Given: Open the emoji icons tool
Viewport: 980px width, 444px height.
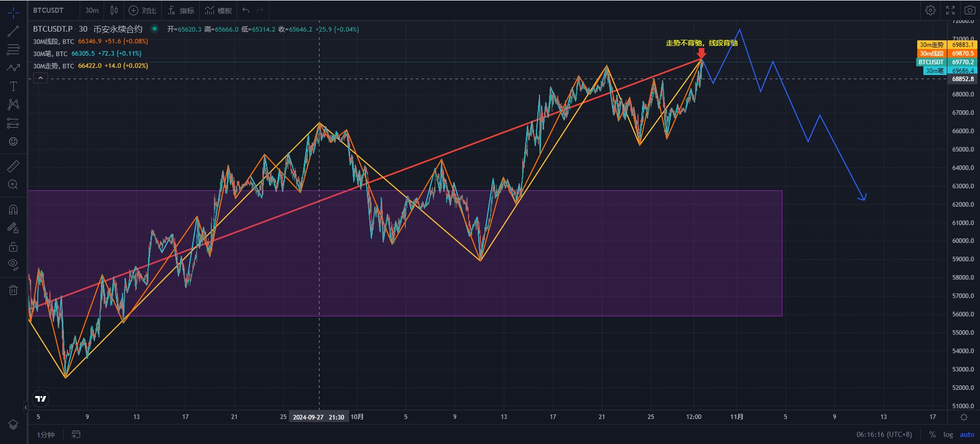Looking at the screenshot, I should [13, 141].
